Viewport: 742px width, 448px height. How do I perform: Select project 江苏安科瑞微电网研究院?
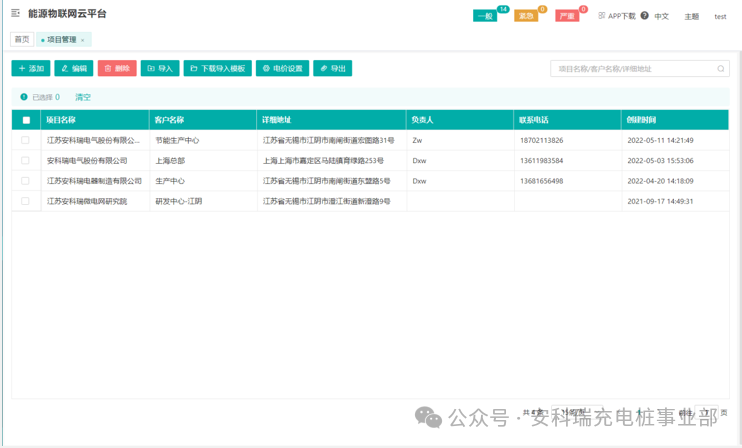tap(87, 201)
